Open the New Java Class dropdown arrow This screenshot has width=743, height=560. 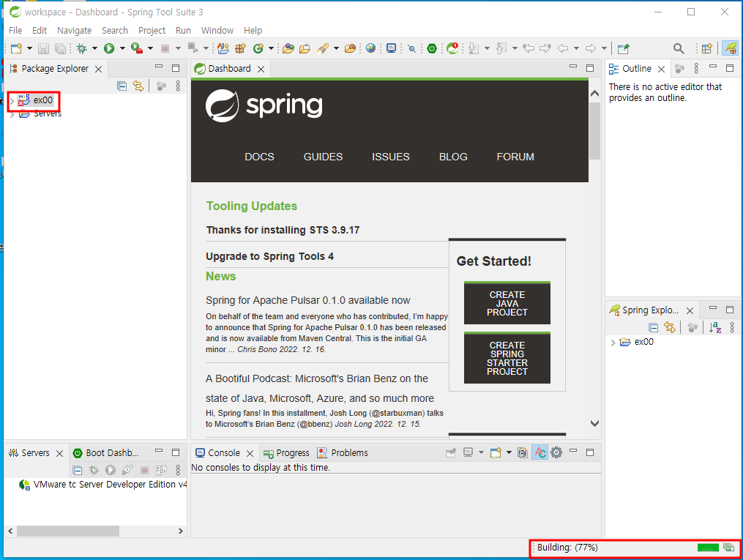tap(271, 48)
